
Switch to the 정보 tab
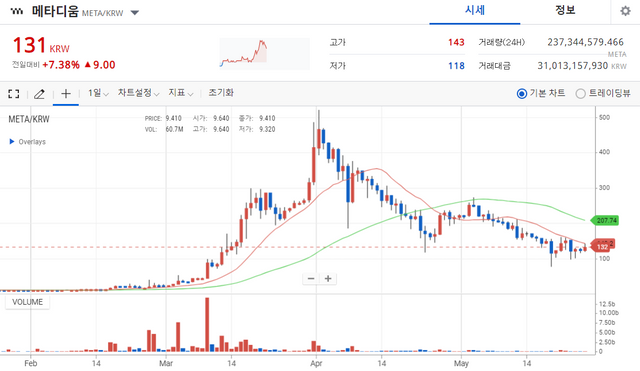click(x=565, y=11)
